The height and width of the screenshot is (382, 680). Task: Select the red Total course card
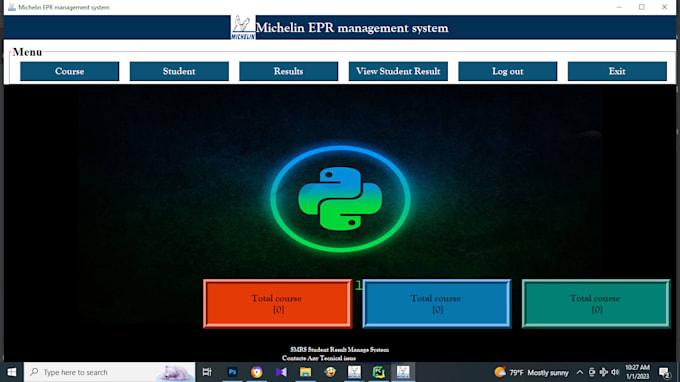(278, 304)
